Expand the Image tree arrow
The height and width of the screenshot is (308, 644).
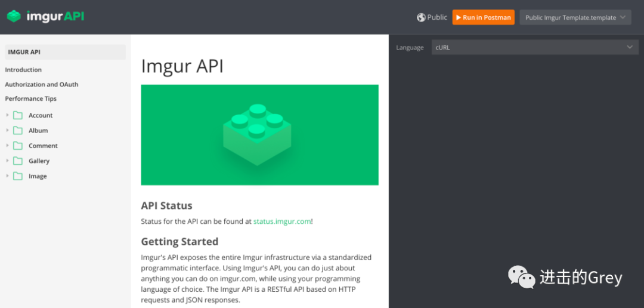click(x=7, y=176)
